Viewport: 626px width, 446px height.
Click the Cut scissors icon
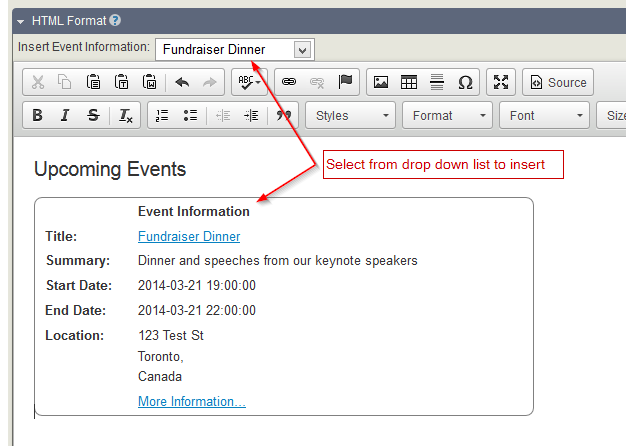click(x=38, y=82)
